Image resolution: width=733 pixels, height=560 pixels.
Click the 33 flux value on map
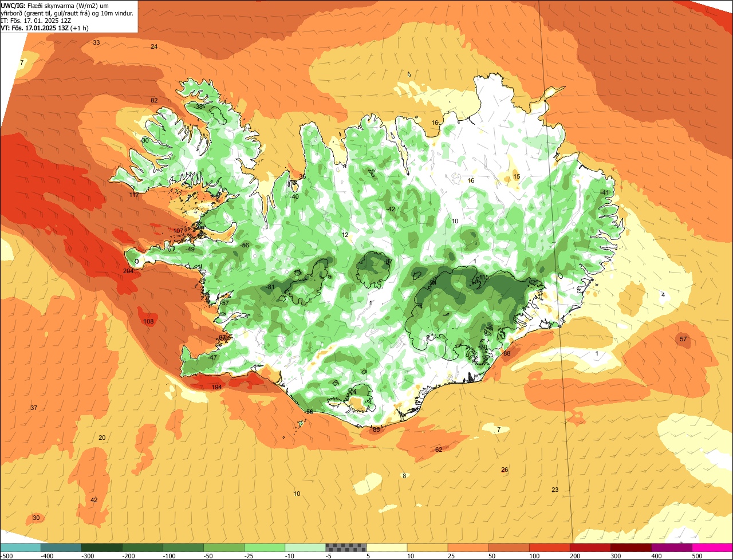[x=96, y=43]
